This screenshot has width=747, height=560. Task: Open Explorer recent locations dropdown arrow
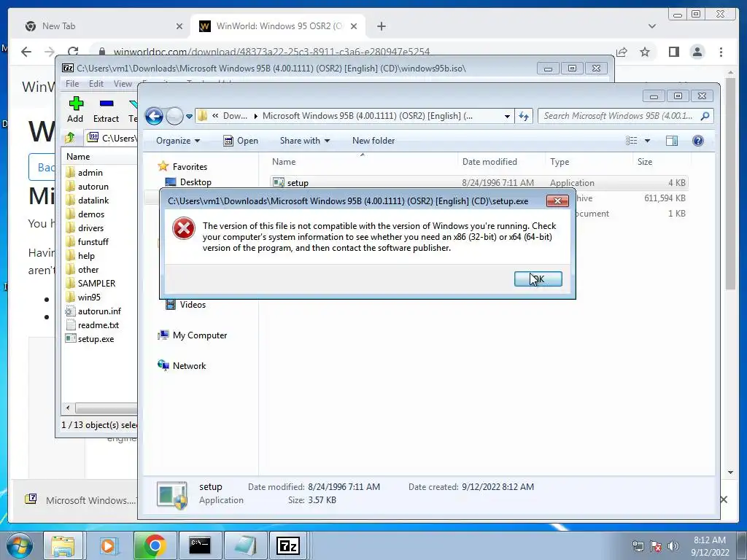(x=189, y=116)
